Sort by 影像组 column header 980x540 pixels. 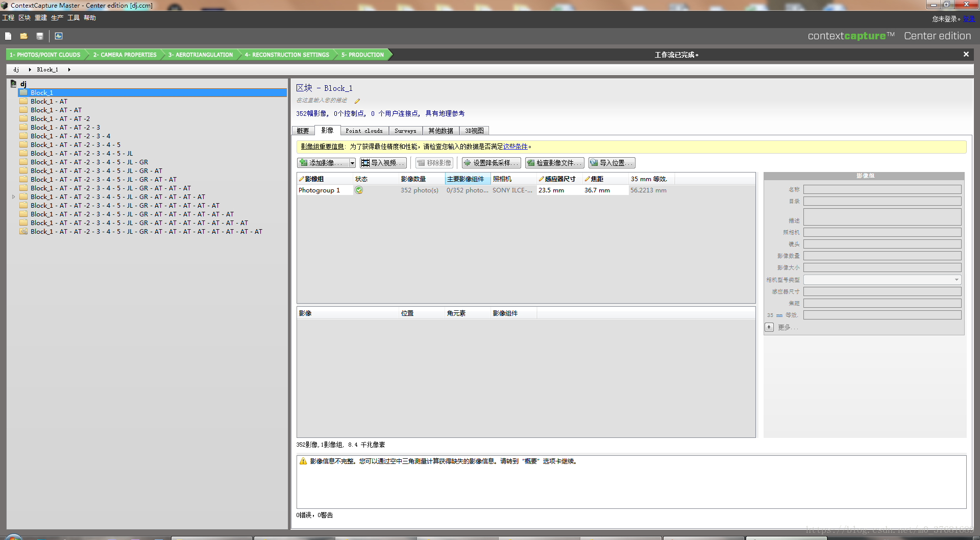point(325,179)
